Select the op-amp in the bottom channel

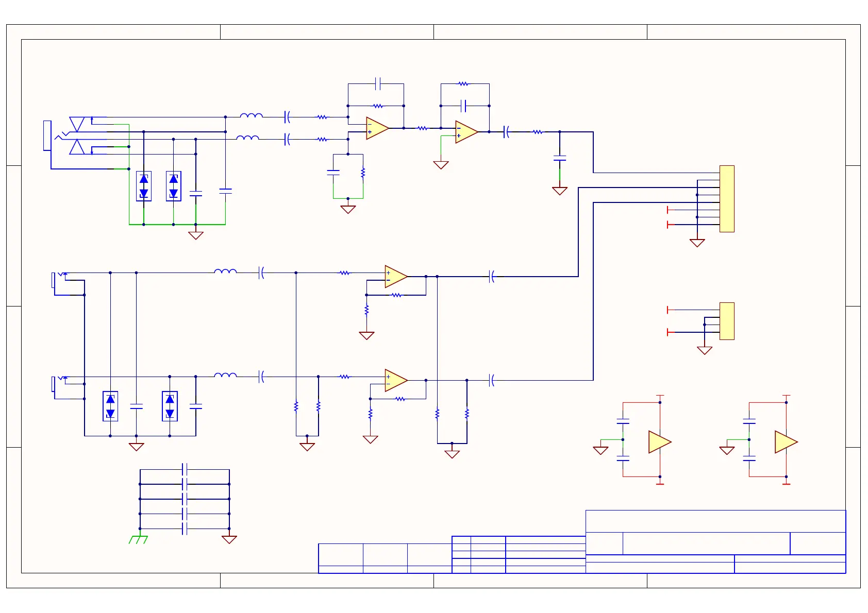pos(396,381)
